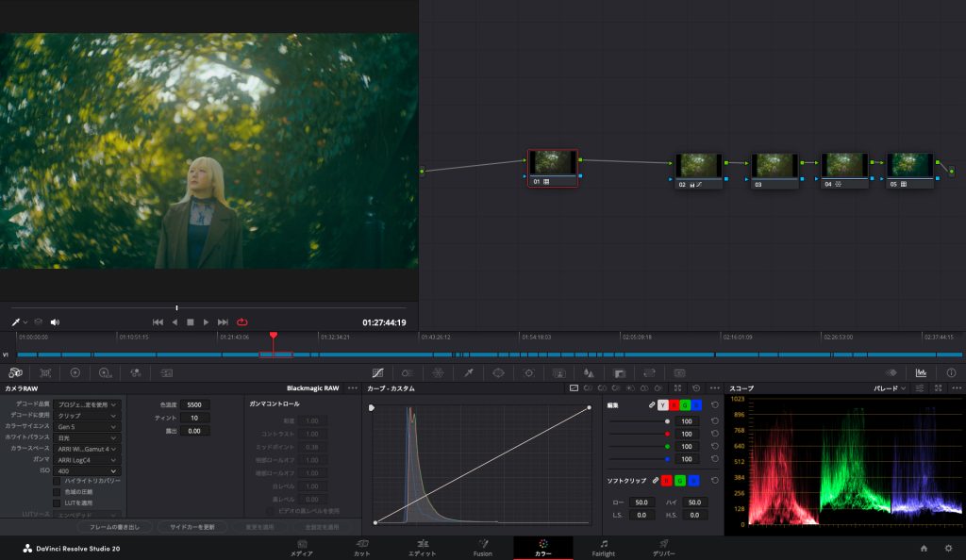Enable the LUTを適用 checkbox

[57, 503]
